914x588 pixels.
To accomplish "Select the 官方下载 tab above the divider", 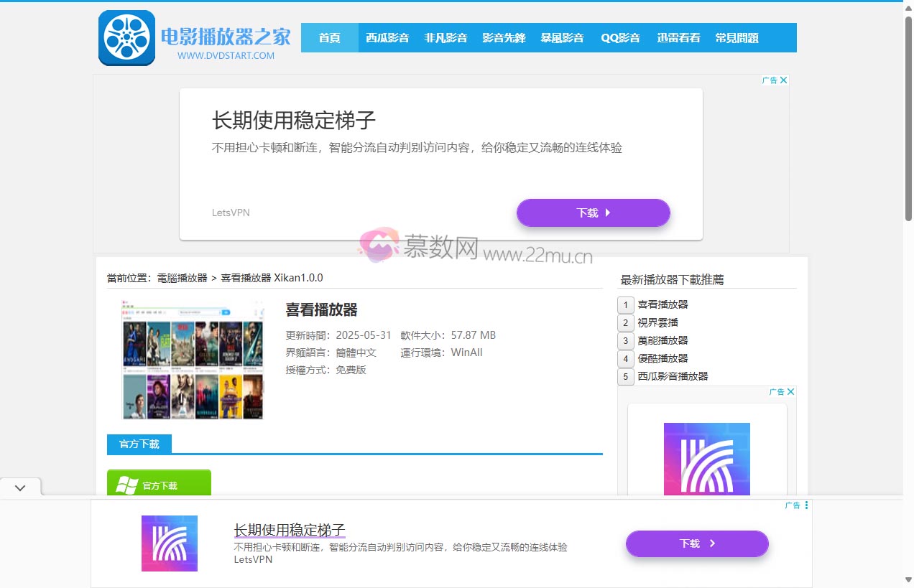I will [139, 444].
